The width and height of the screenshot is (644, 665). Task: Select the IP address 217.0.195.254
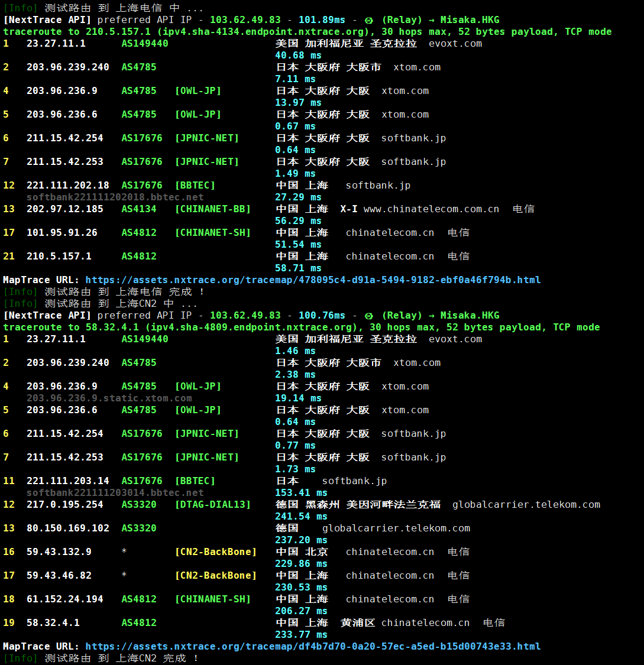tap(65, 505)
